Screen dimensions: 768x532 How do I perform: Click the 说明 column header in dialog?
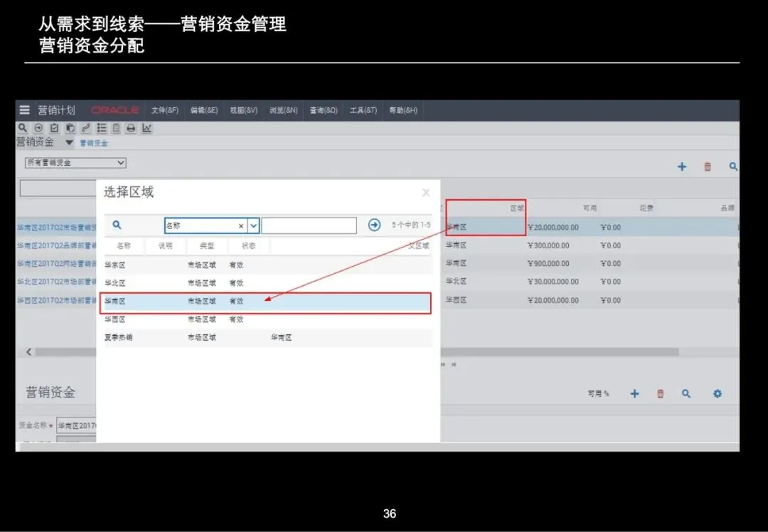coord(166,245)
